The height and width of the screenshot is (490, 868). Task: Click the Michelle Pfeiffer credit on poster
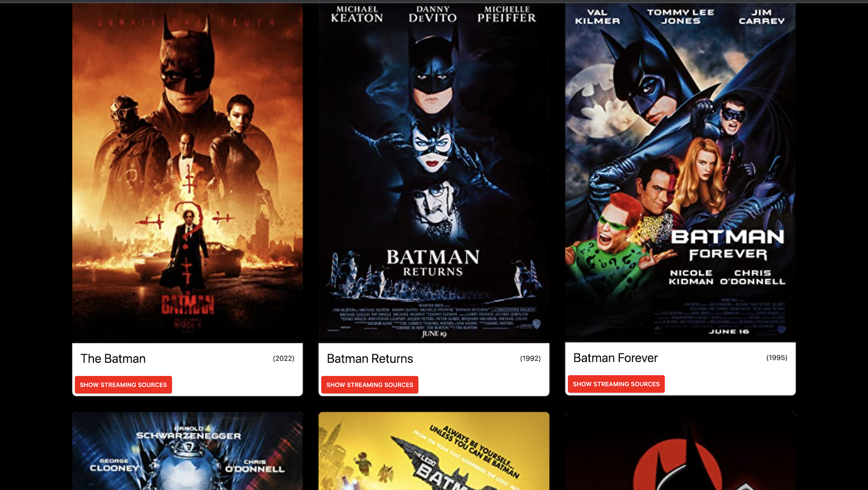507,15
